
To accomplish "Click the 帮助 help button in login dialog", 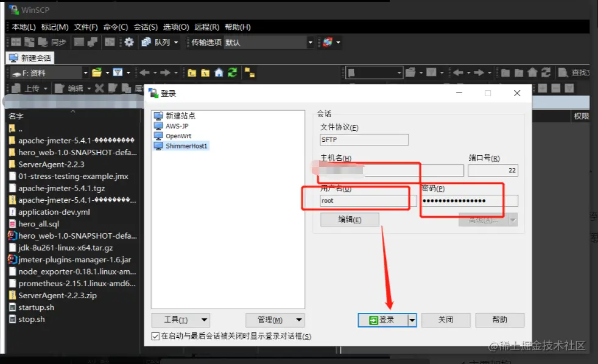I will tap(499, 320).
